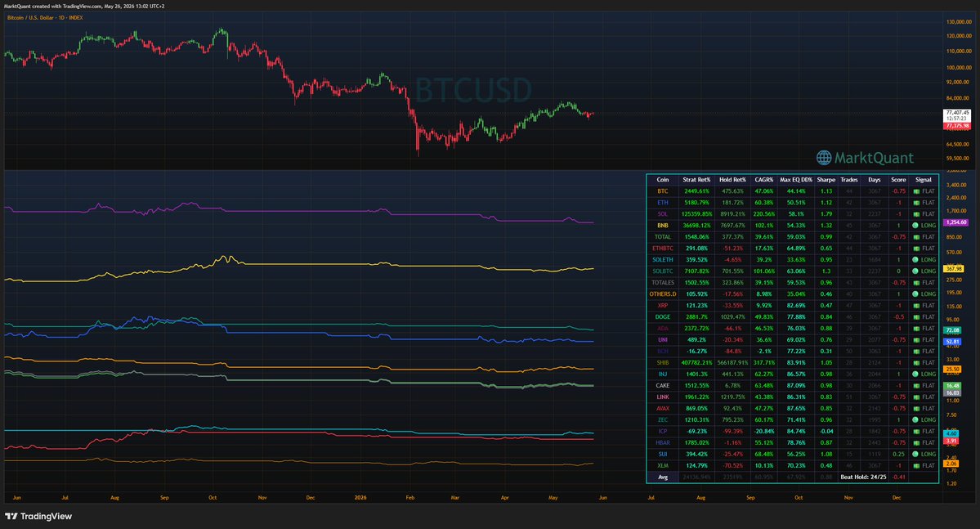The width and height of the screenshot is (980, 529).
Task: Click the Coin column header
Action: coord(663,180)
